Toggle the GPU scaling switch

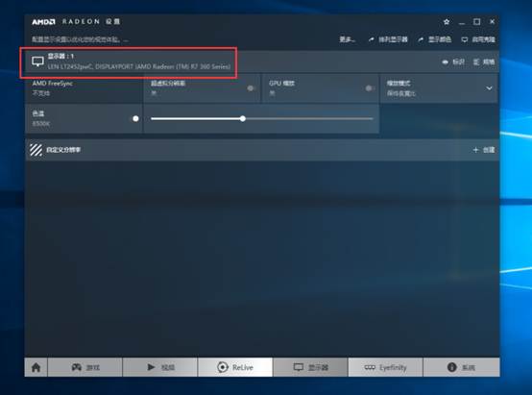coord(370,88)
